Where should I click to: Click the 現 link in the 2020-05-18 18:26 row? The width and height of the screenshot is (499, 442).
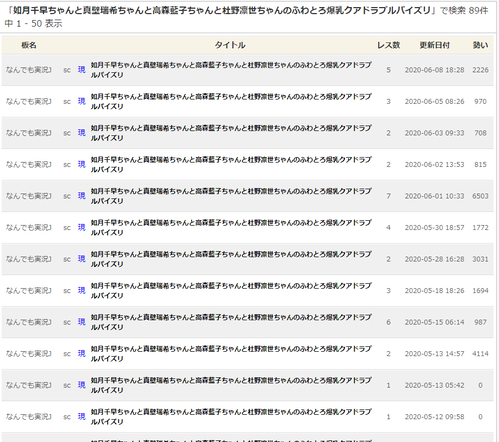point(82,290)
